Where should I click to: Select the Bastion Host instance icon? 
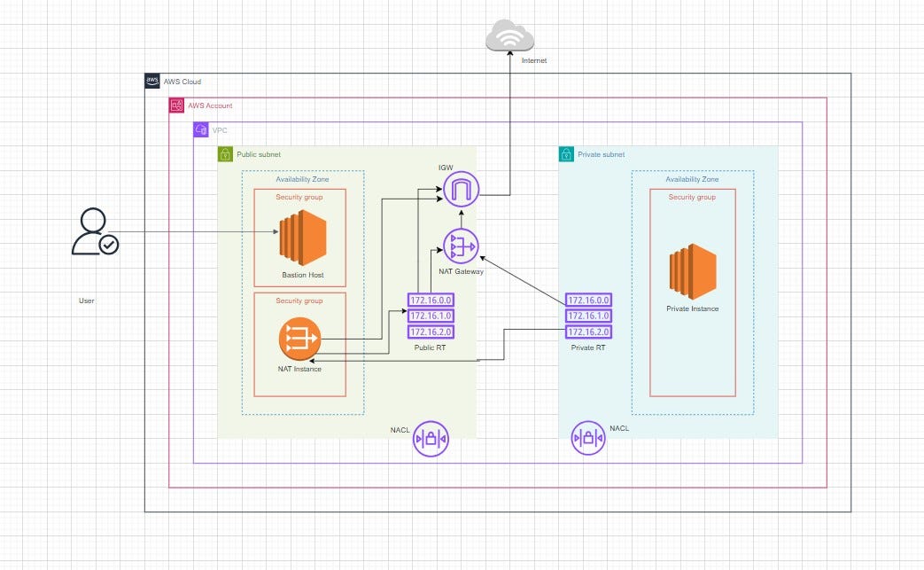click(301, 238)
